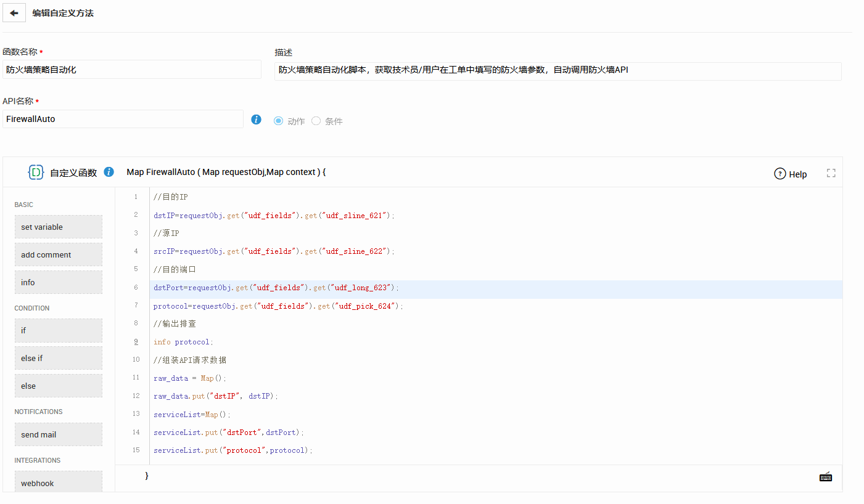This screenshot has height=504, width=864.
Task: Insert the 'webhook' integration block
Action: [x=59, y=482]
